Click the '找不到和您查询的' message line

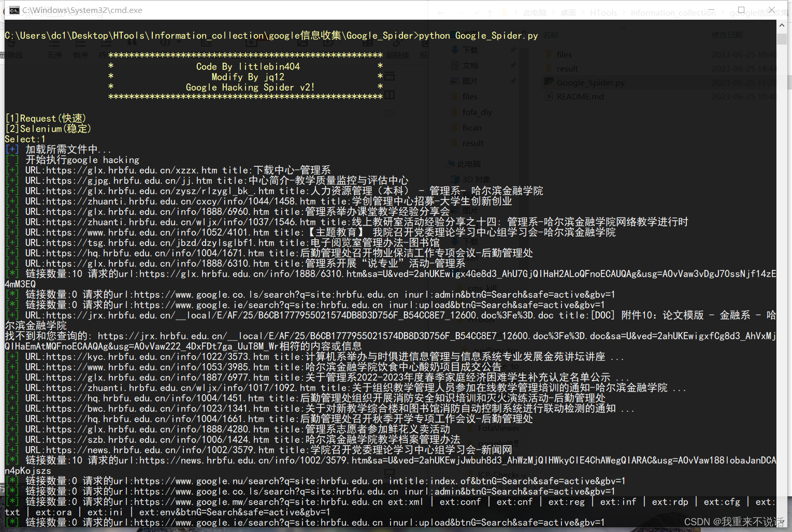coord(391,341)
